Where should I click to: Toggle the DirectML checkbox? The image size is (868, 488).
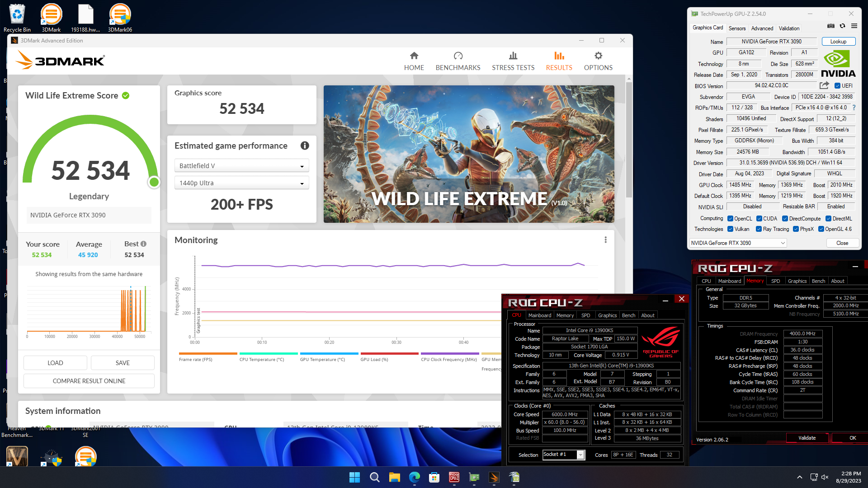click(x=828, y=219)
